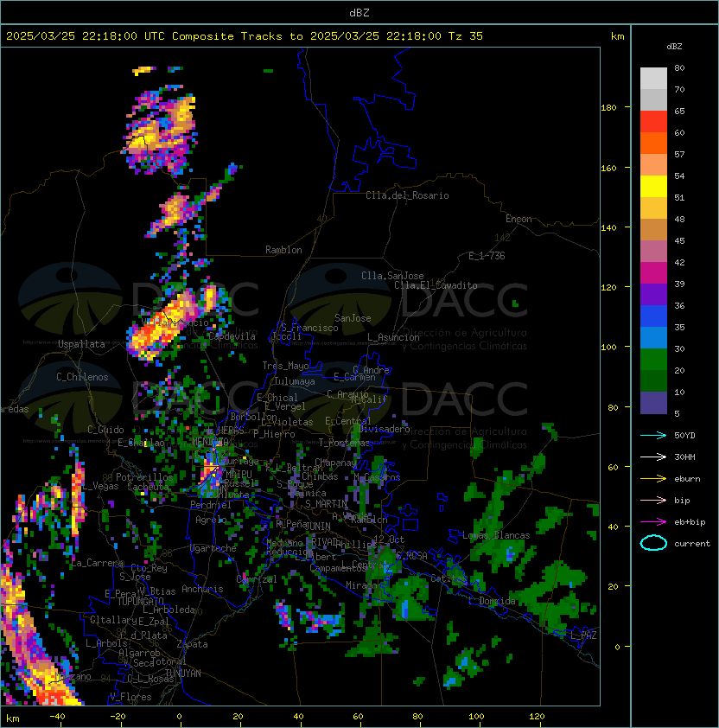
Task: Click the La_Carrera label
Action: click(98, 563)
